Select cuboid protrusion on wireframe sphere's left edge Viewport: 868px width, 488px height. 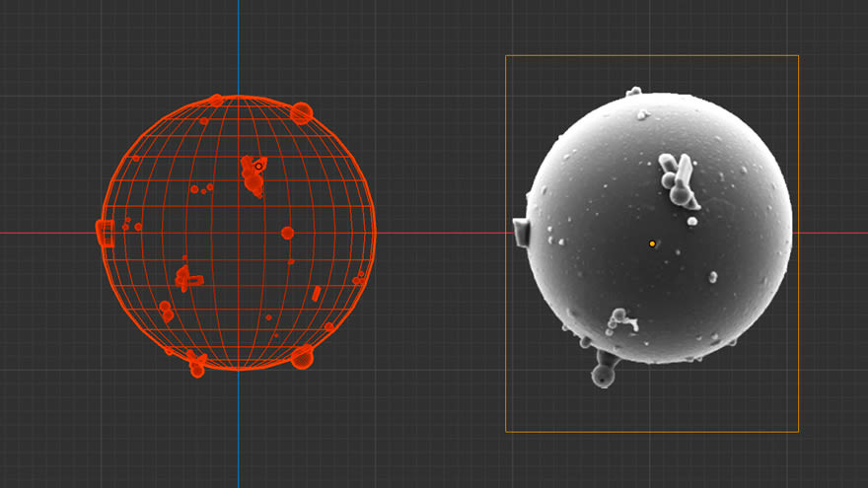point(105,233)
